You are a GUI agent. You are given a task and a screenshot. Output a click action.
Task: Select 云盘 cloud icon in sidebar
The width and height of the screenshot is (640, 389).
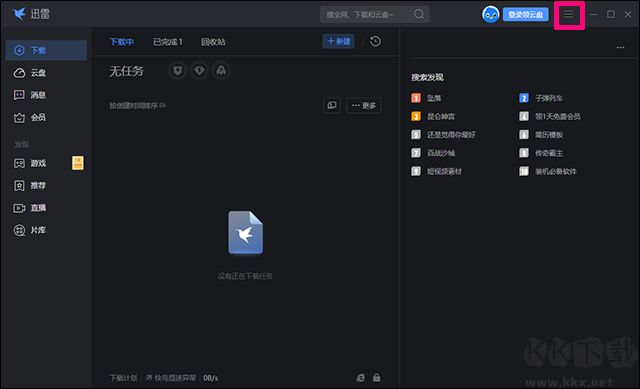point(19,73)
